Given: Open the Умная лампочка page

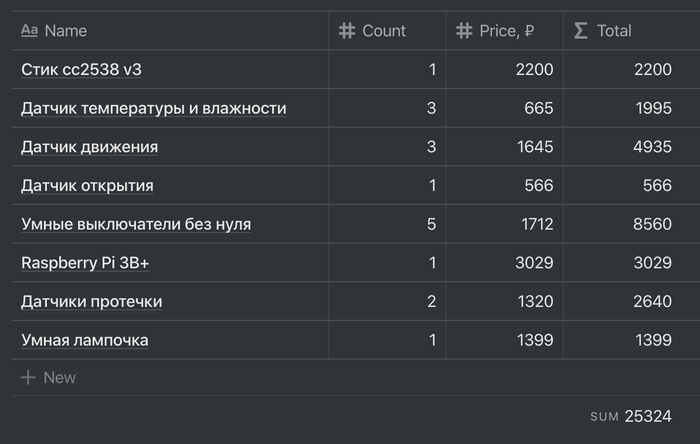Looking at the screenshot, I should (84, 340).
